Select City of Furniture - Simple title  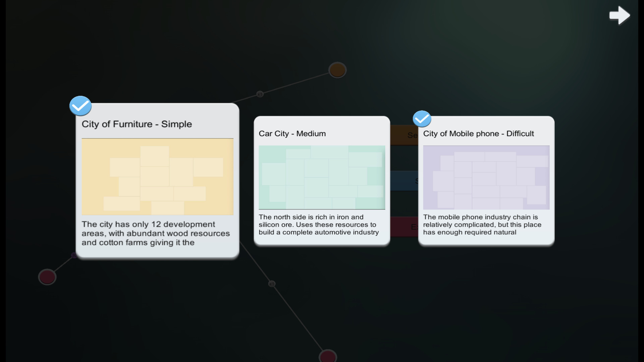[137, 124]
